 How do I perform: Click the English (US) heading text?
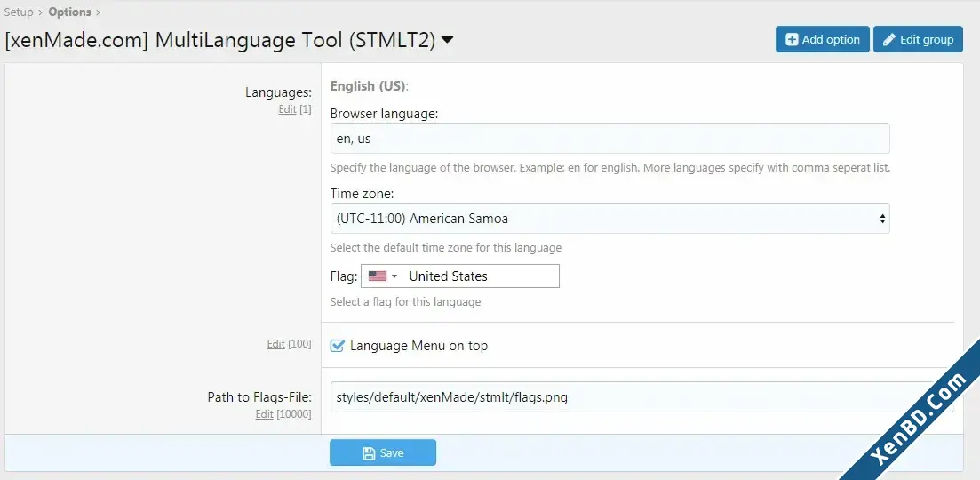(369, 85)
